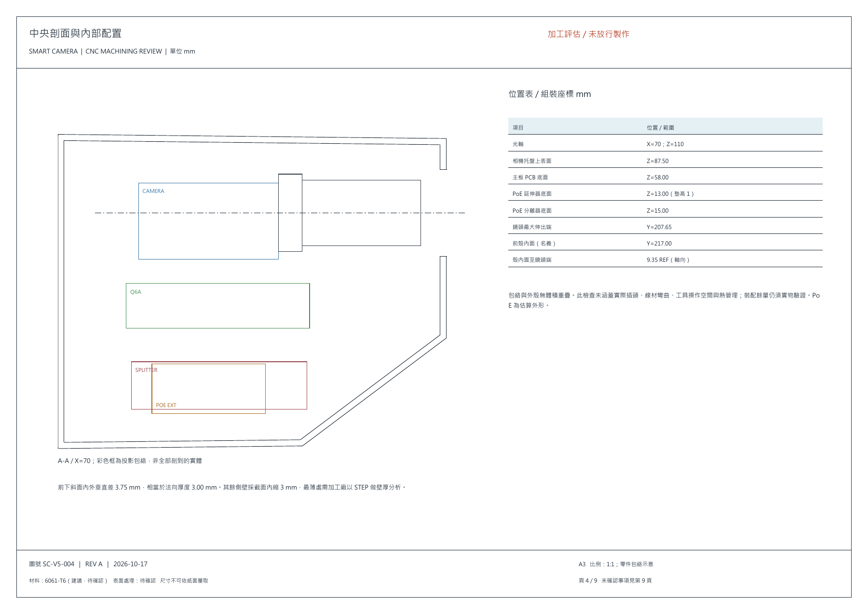Select the 光軸 row label
868x614 pixels.
click(x=518, y=144)
